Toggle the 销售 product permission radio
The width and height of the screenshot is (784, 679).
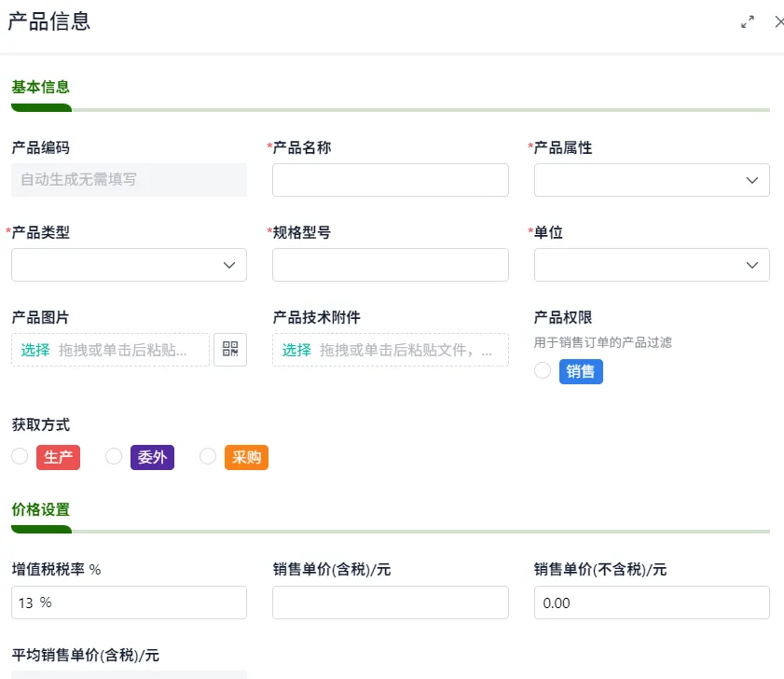[543, 371]
